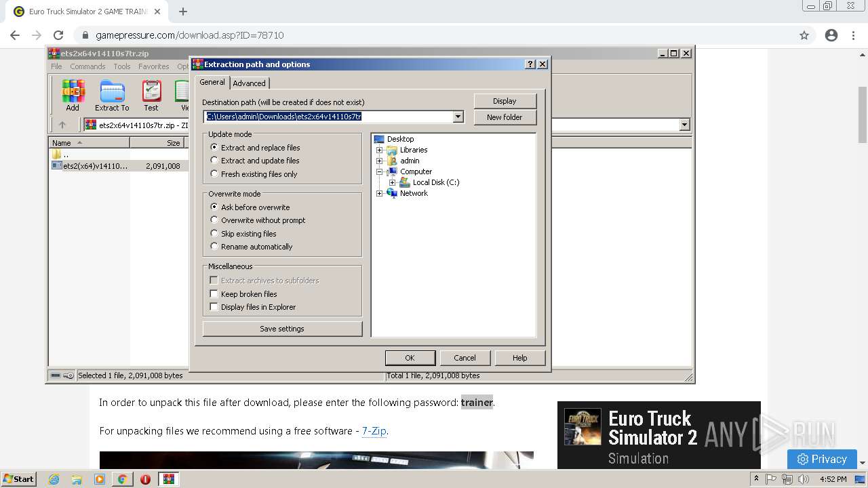Click the Add toolbar icon in WinRAR

click(x=73, y=96)
